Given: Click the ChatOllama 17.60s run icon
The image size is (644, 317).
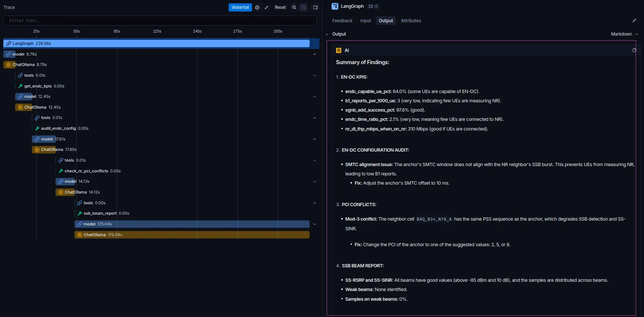Looking at the screenshot, I should click(x=37, y=149).
